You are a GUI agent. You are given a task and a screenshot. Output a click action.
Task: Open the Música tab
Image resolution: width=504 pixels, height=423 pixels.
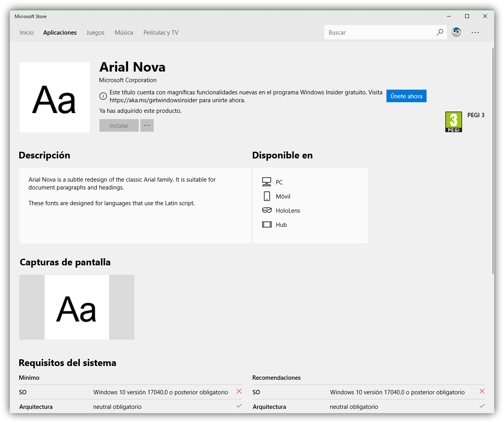click(124, 33)
